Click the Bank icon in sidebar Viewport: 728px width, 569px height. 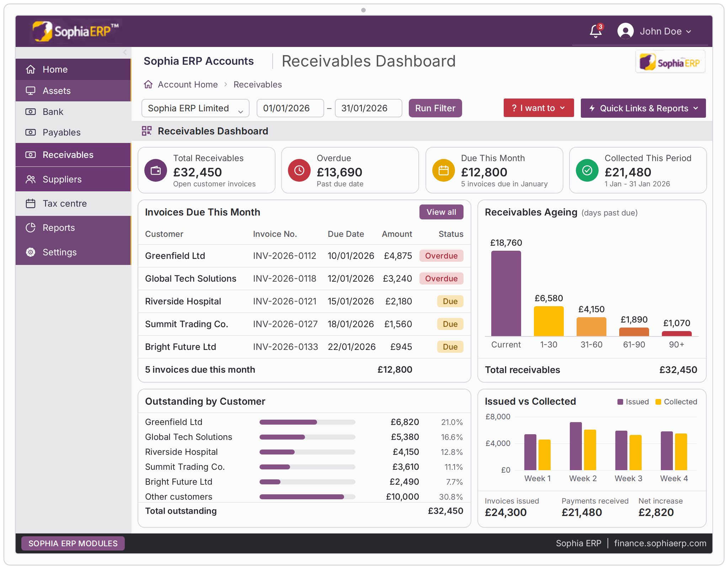coord(31,112)
